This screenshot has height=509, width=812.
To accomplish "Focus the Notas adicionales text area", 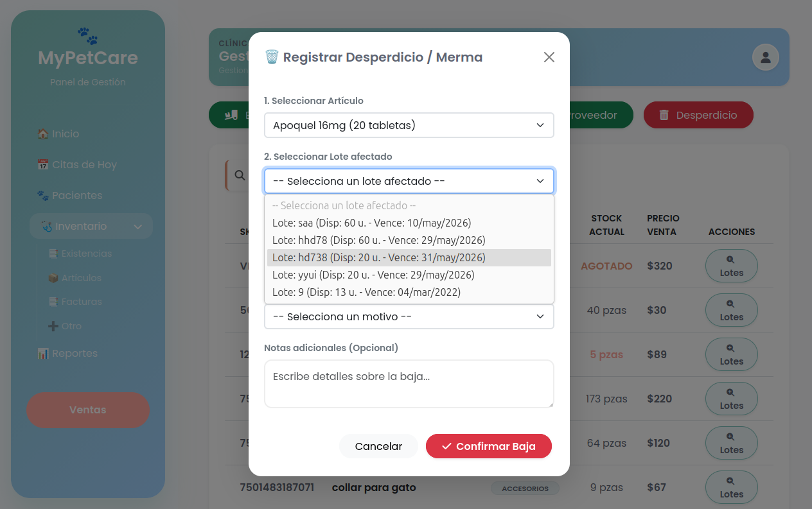I will point(409,384).
